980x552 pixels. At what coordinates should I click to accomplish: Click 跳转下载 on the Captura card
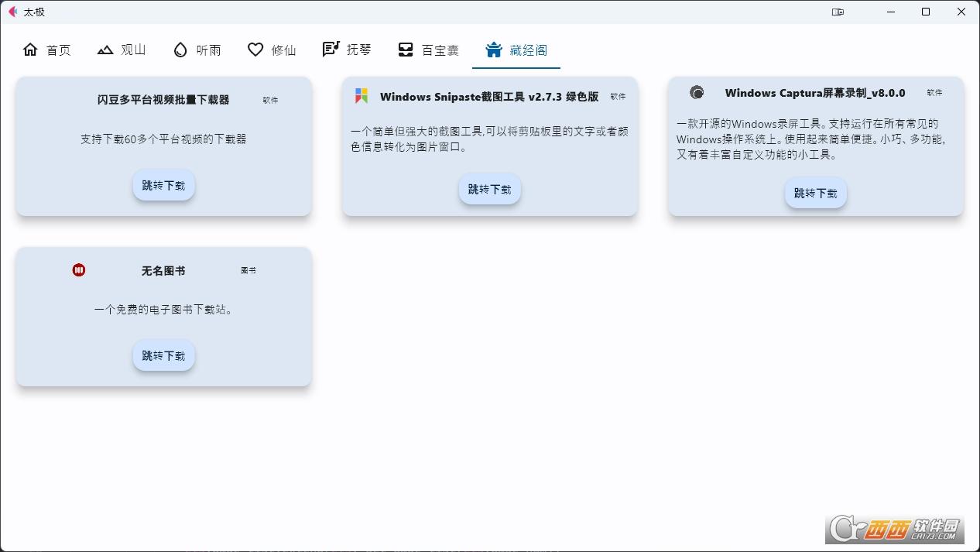(x=816, y=193)
